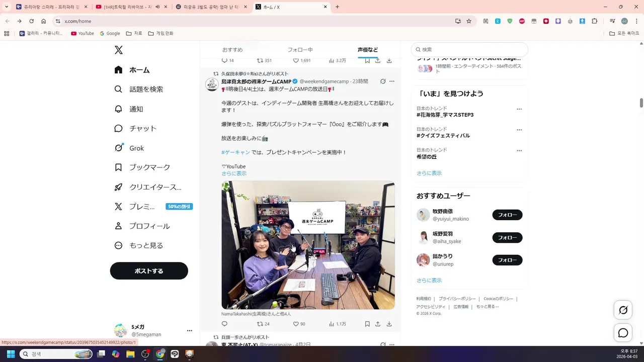Open the 週末ゲームCAMP studio photo
The width and height of the screenshot is (644, 362).
point(308,245)
